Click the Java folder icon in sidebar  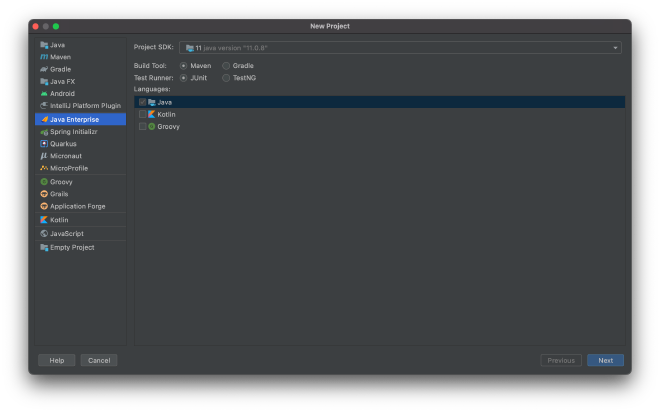pyautogui.click(x=44, y=45)
